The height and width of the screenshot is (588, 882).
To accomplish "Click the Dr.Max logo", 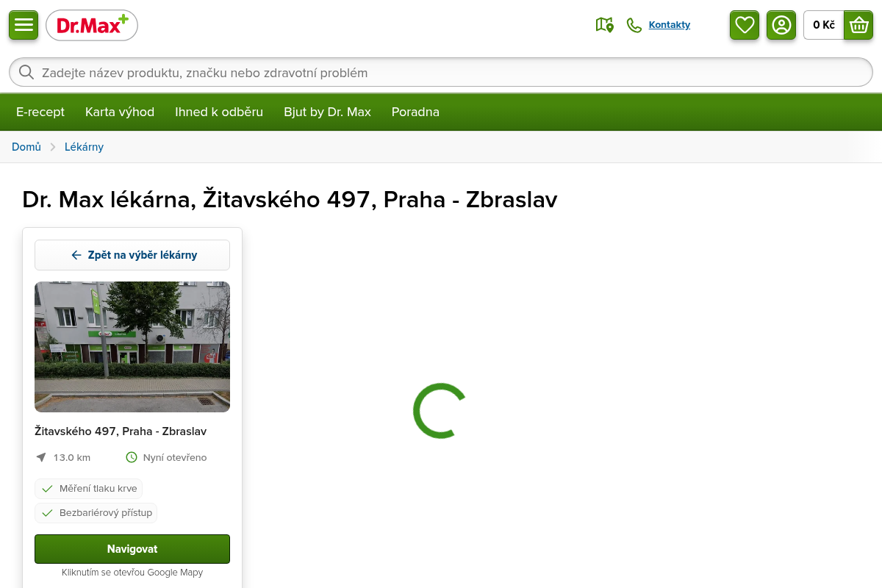I will tap(92, 26).
